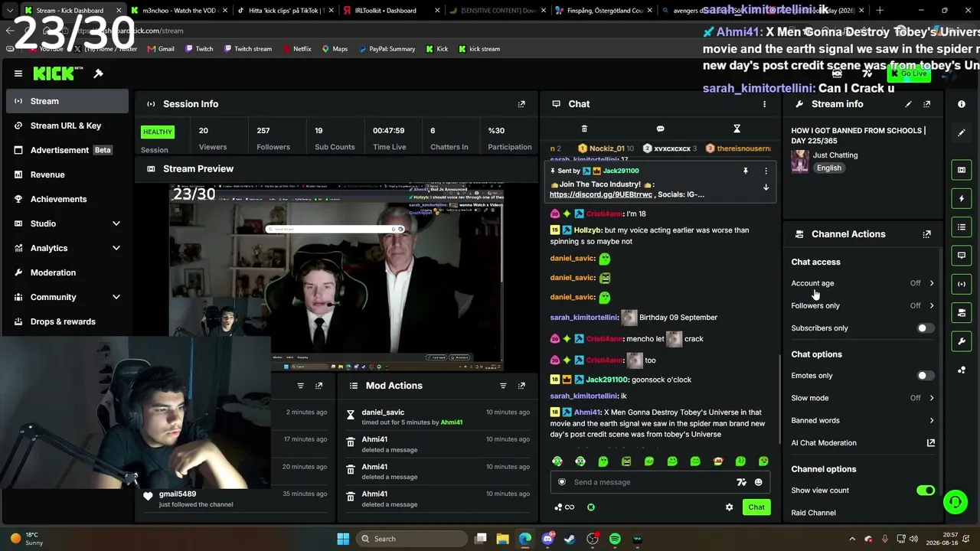Open Moderation in the sidebar
This screenshot has width=980, height=551.
[x=67, y=272]
